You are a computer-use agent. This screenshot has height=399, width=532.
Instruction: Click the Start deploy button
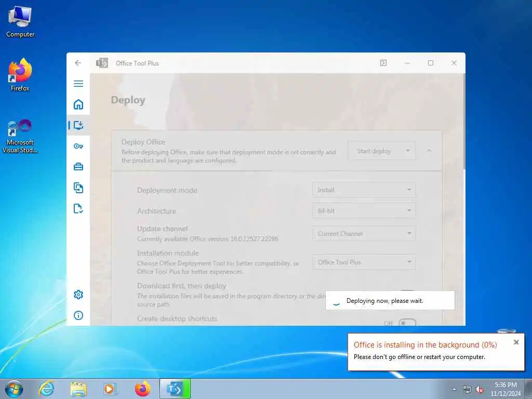pyautogui.click(x=374, y=151)
